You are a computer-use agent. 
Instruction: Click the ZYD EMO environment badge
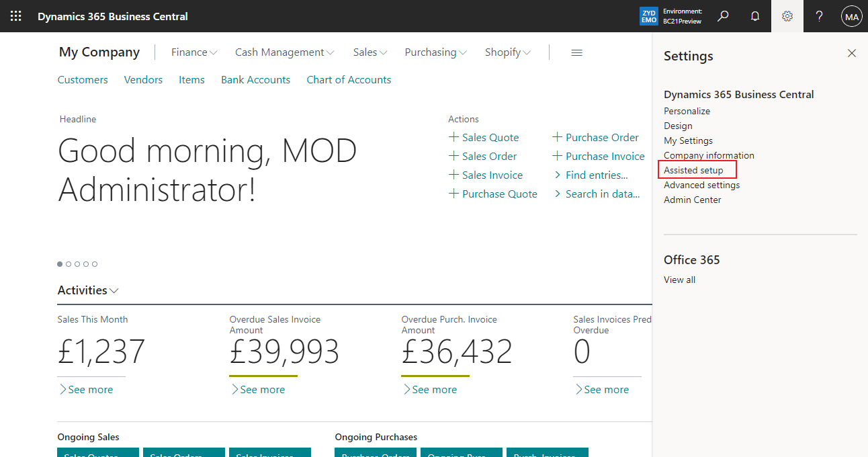(648, 15)
